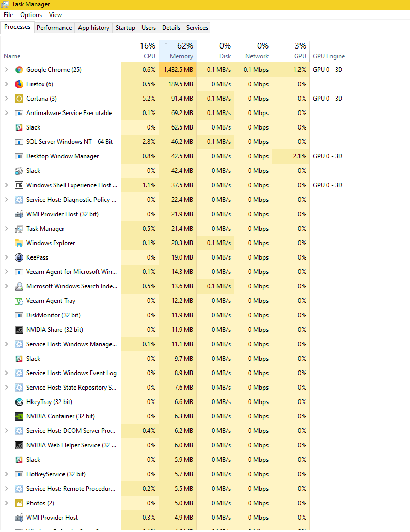The height and width of the screenshot is (532, 410).
Task: Expand Service Host: Diagnostic Policy row
Action: (x=6, y=200)
